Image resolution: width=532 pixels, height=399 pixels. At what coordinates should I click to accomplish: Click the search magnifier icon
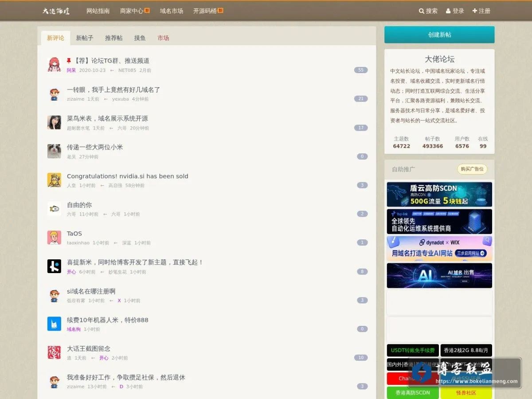[422, 11]
